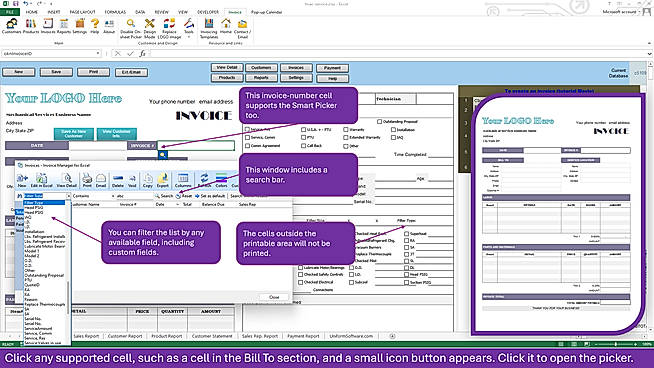Click the Export toolbar icon

163,180
